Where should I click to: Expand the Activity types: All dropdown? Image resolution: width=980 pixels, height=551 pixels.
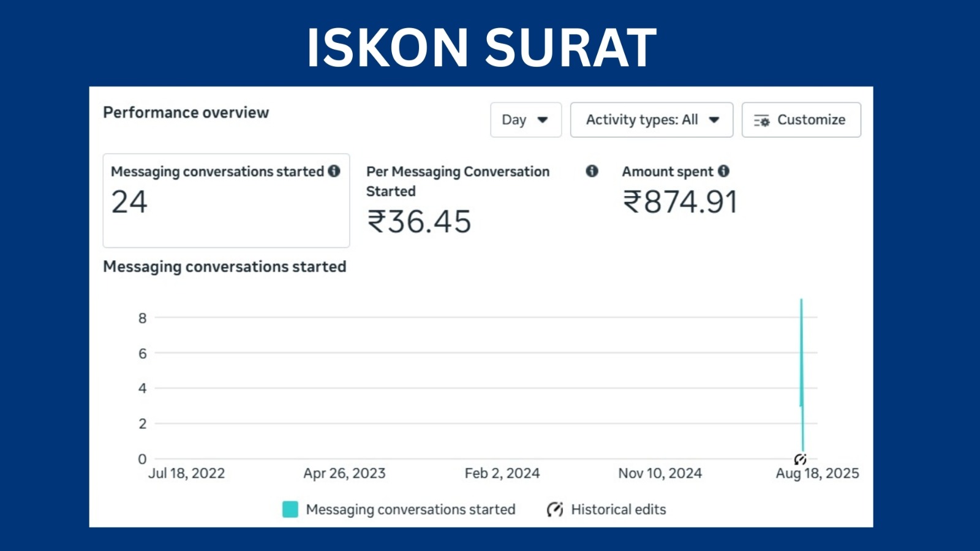pyautogui.click(x=651, y=120)
